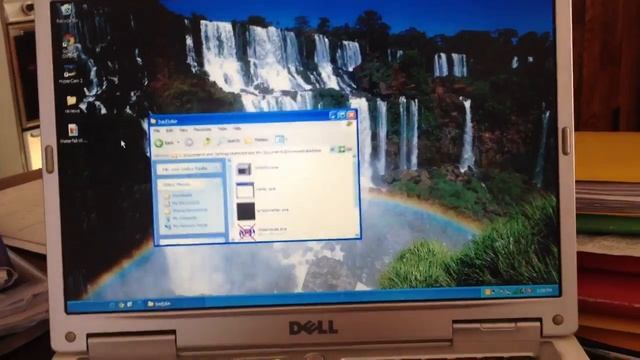Collapse the Other Places panel header
Viewport: 640px width, 360px height.
[x=190, y=184]
